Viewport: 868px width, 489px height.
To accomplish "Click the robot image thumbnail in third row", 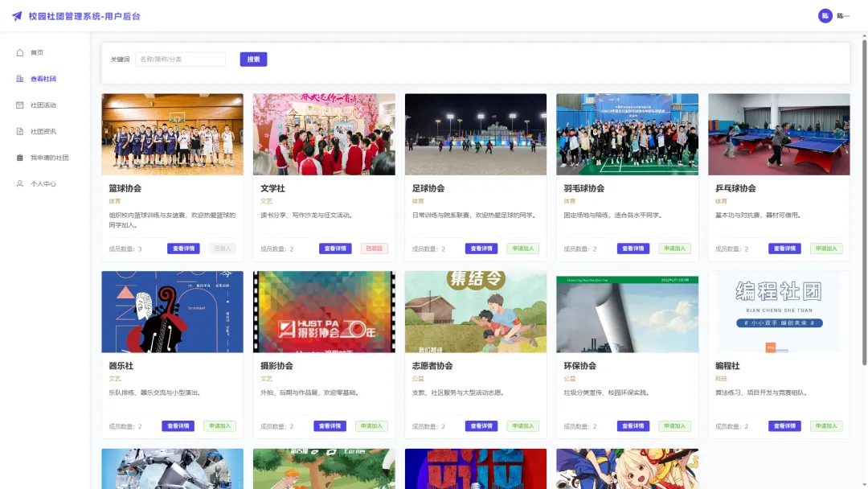I will pos(172,469).
